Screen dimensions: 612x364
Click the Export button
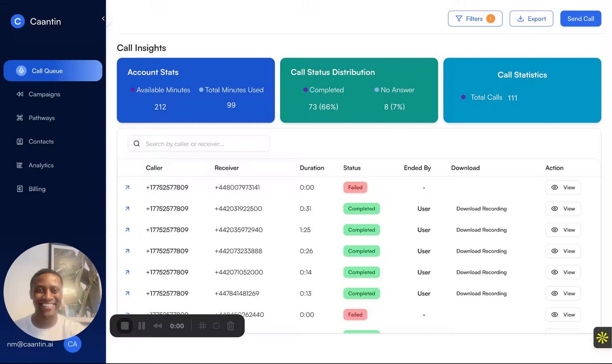tap(531, 19)
